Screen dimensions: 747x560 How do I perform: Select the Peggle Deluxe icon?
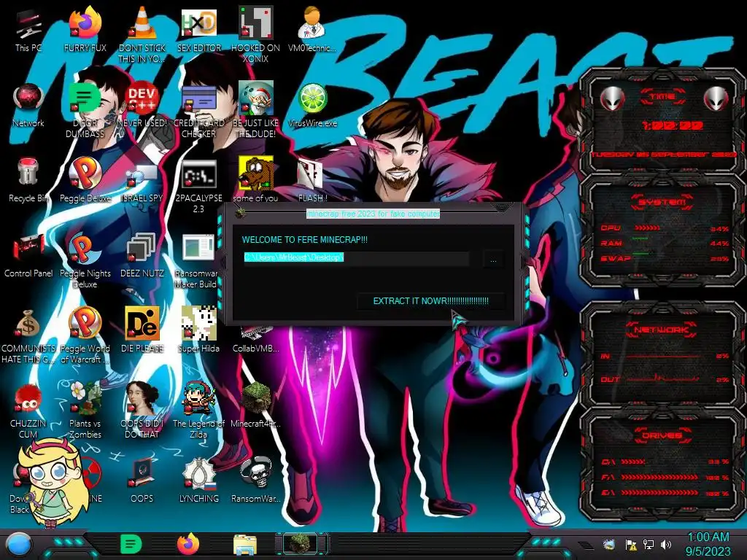point(85,180)
